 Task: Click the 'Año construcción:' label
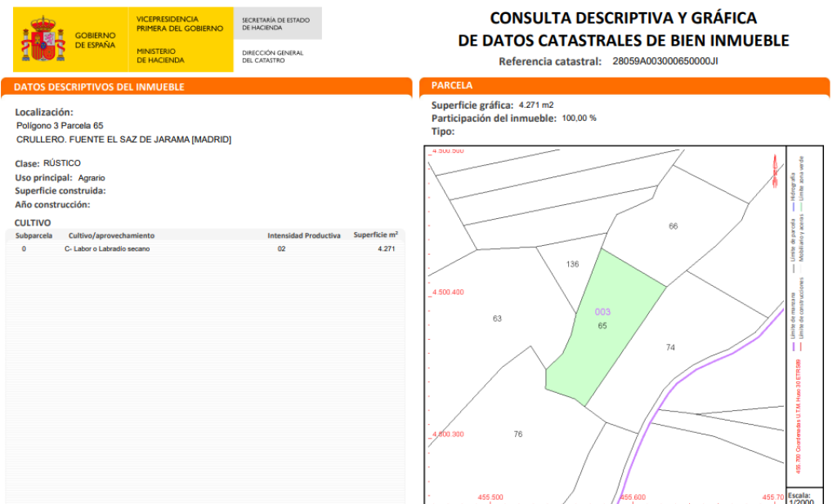tap(52, 205)
